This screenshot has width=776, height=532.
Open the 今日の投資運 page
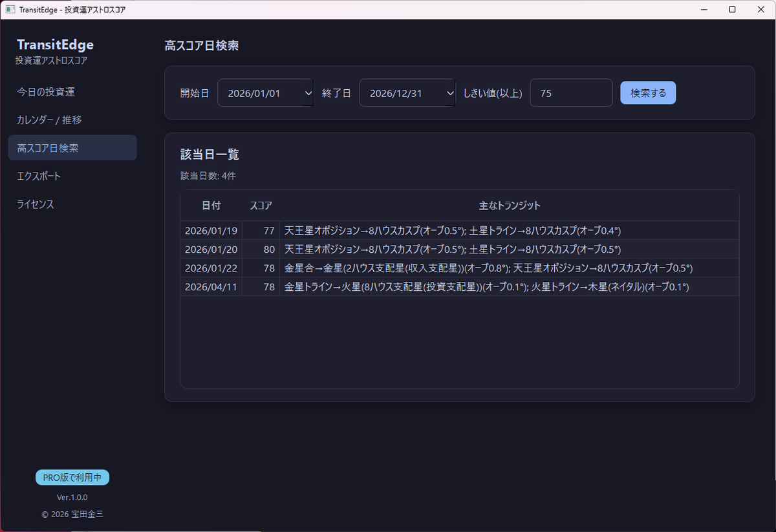(x=72, y=92)
